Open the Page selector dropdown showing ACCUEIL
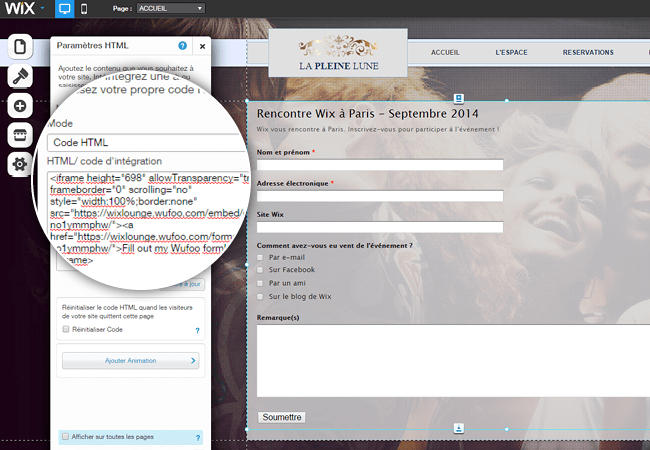 point(171,8)
